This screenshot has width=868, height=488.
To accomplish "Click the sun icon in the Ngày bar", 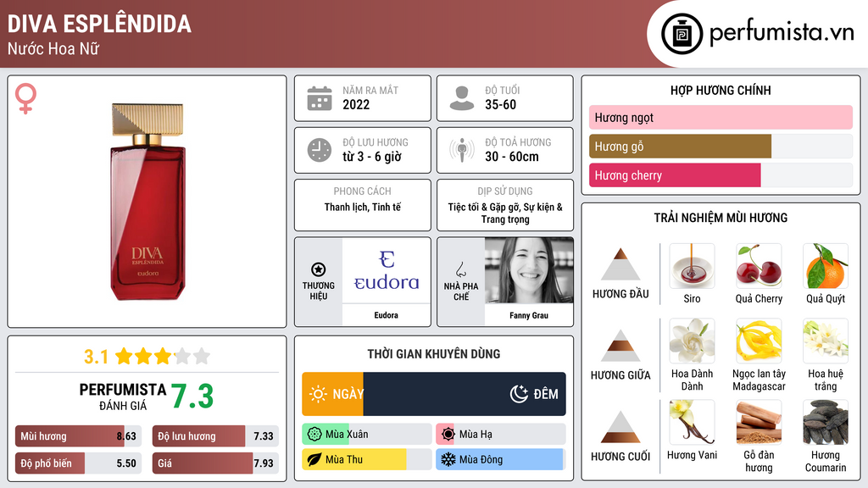I will pyautogui.click(x=319, y=394).
